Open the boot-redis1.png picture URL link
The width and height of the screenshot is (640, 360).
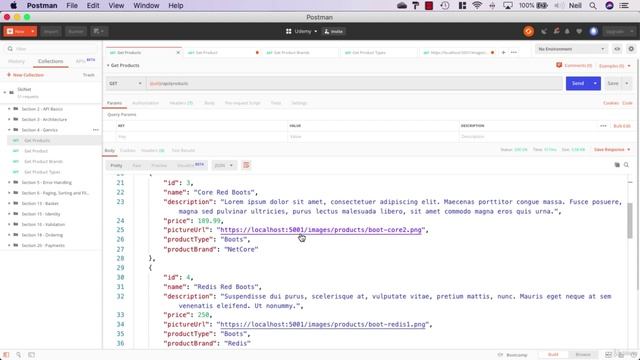[322, 324]
